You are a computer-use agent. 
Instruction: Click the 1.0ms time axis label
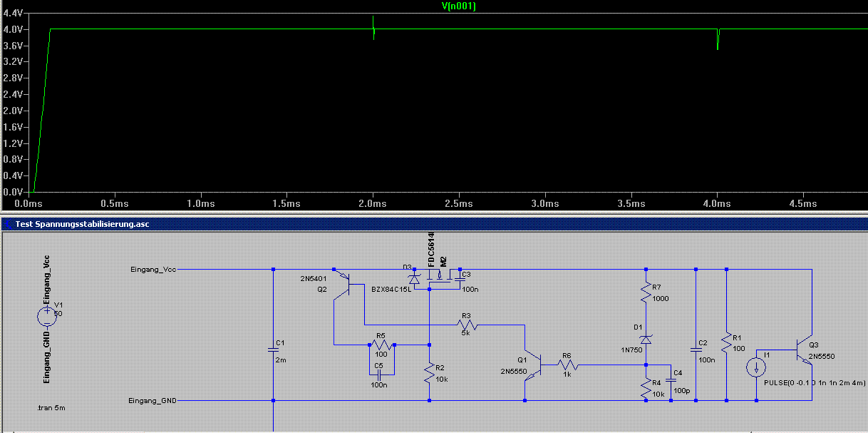click(x=202, y=203)
